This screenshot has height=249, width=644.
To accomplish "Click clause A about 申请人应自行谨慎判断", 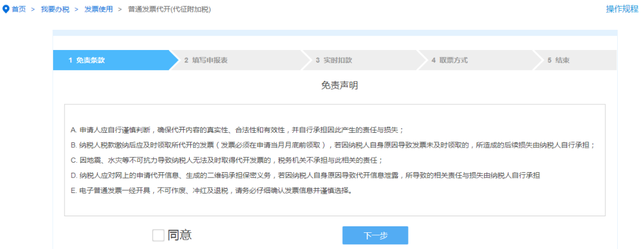I will click(237, 130).
